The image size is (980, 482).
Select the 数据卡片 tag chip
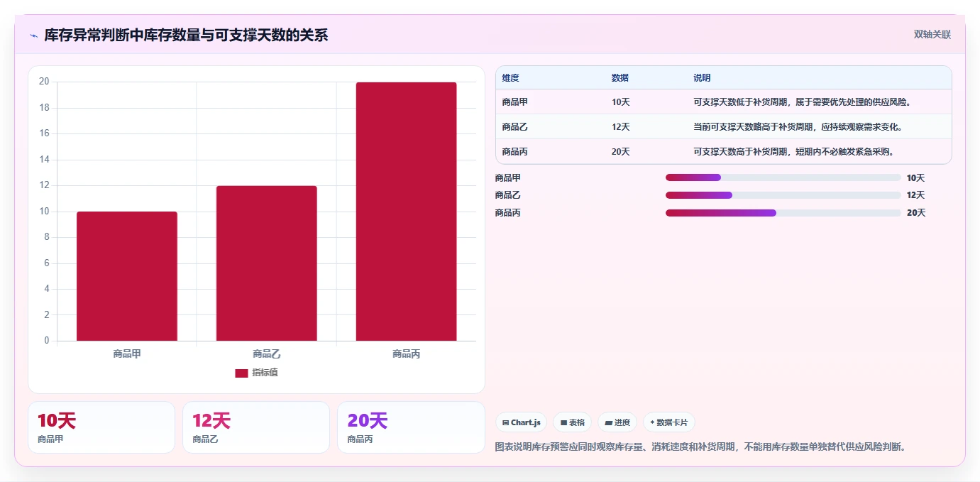[668, 422]
